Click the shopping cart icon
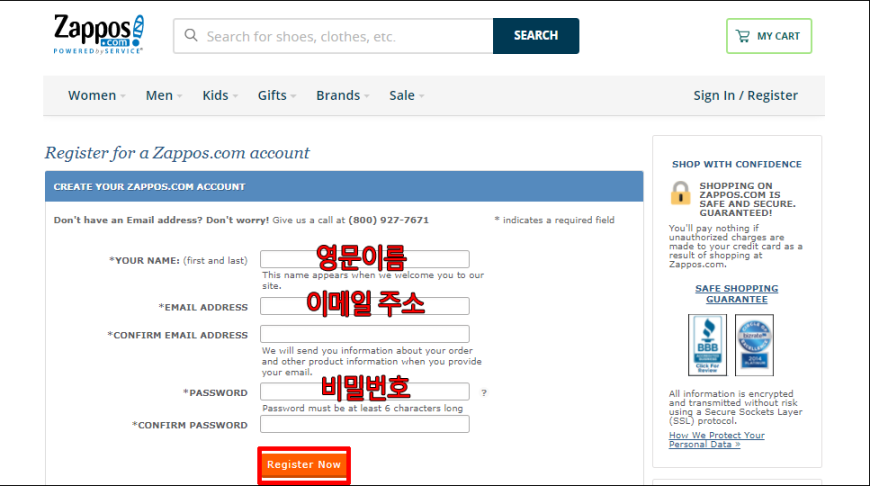Screen dimensions: 870x486 pos(742,36)
